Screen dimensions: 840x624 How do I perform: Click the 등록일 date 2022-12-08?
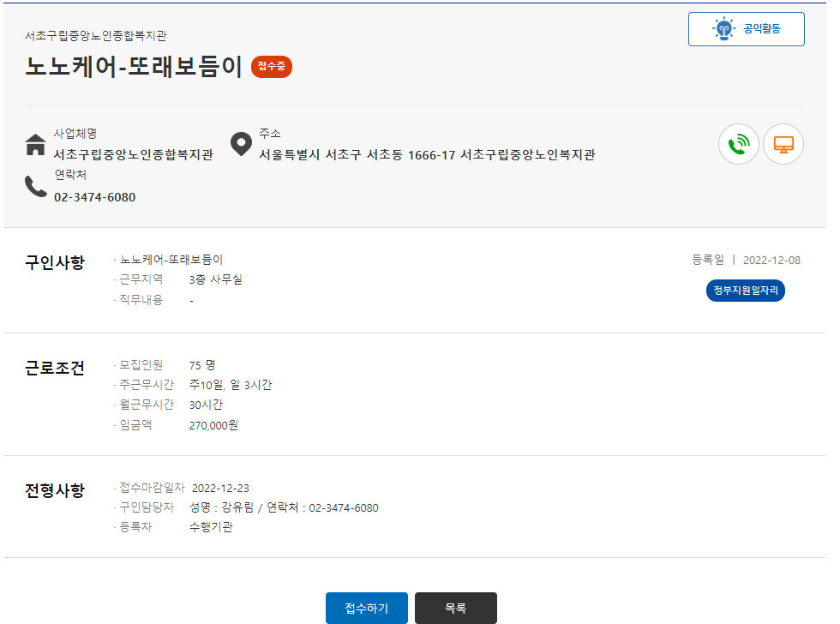(771, 259)
